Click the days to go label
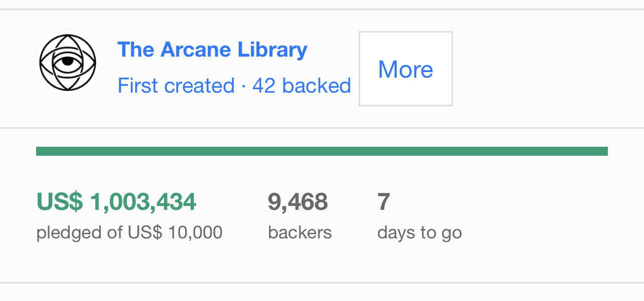Screen dimensions: 644x301 419,232
